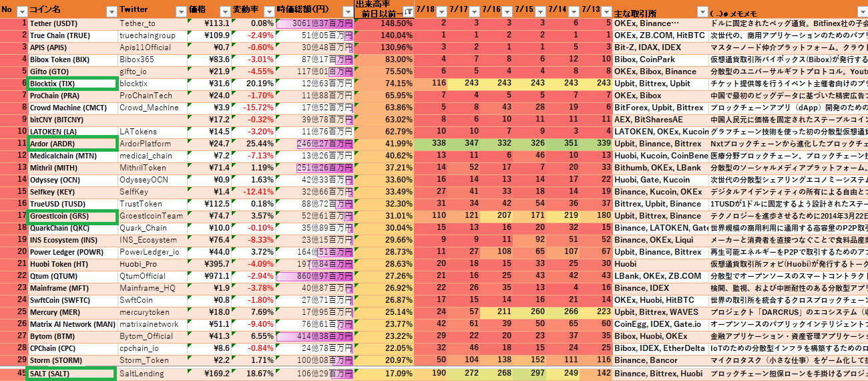Select the Groestlcoin (GRS) highlighted cell
The width and height of the screenshot is (868, 381).
[71, 216]
